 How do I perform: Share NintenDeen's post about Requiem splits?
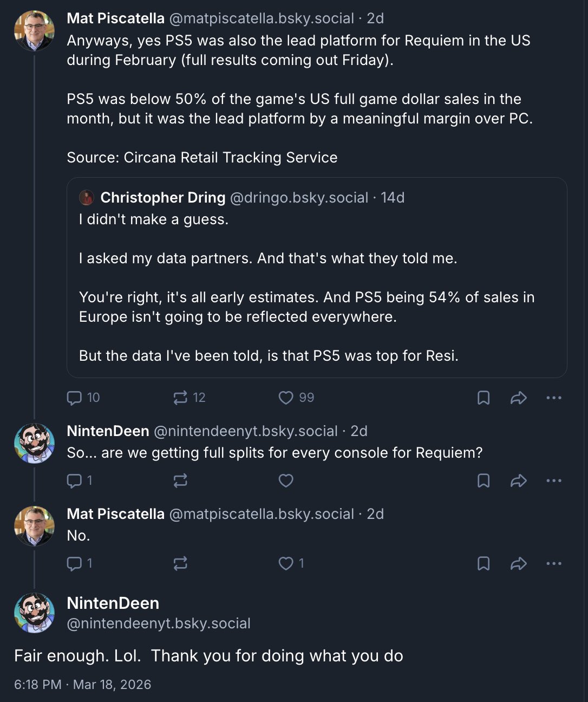[519, 480]
